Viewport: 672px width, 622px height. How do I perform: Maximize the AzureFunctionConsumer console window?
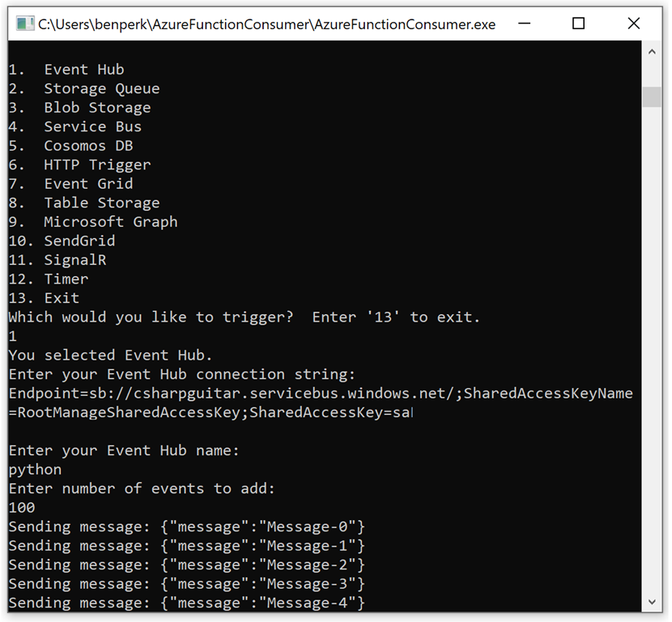click(578, 23)
